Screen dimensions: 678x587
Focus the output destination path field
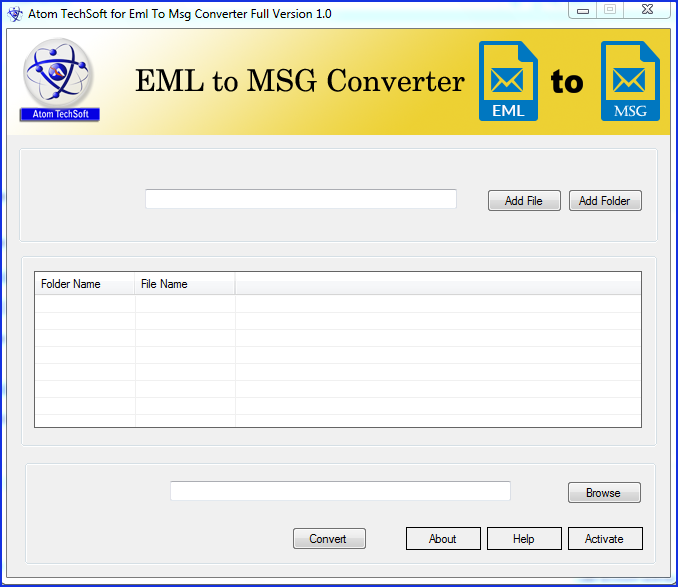340,491
